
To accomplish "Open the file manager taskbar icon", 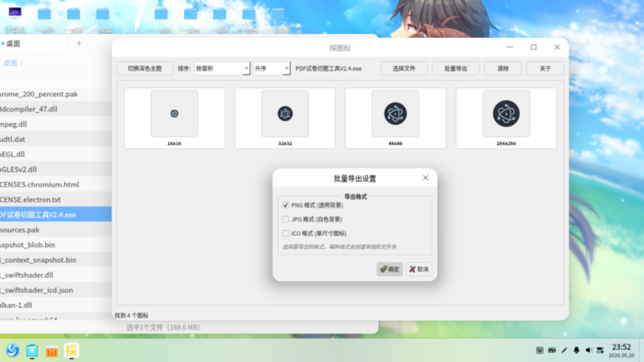I will [x=32, y=351].
